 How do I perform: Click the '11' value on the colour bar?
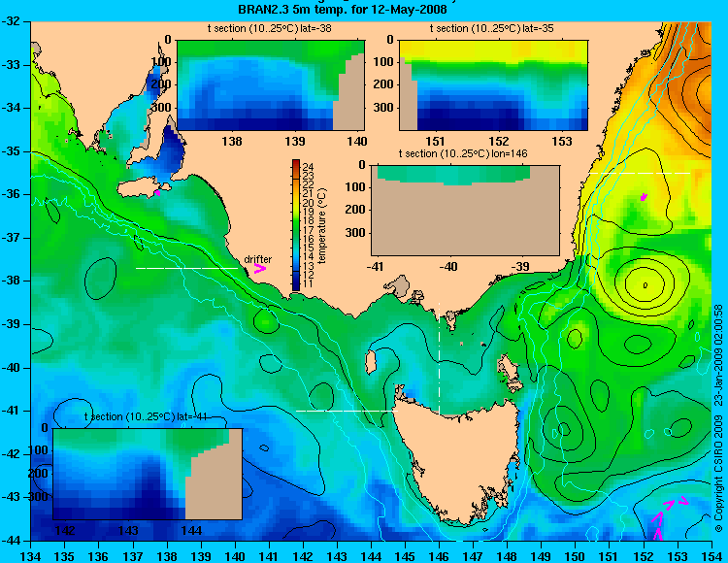pyautogui.click(x=308, y=283)
